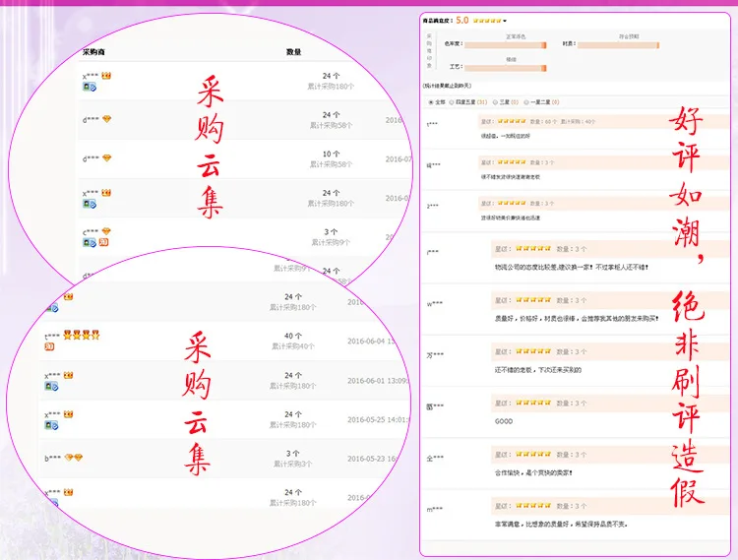The image size is (738, 560).
Task: Click crown badge of x*** in 2016-05-25 row
Action: pyautogui.click(x=68, y=414)
